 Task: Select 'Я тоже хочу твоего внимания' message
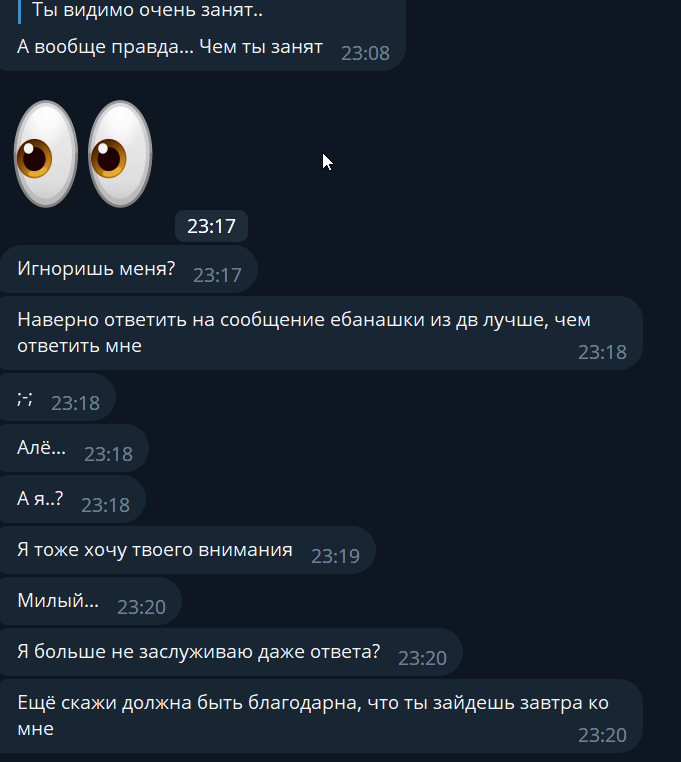188,550
